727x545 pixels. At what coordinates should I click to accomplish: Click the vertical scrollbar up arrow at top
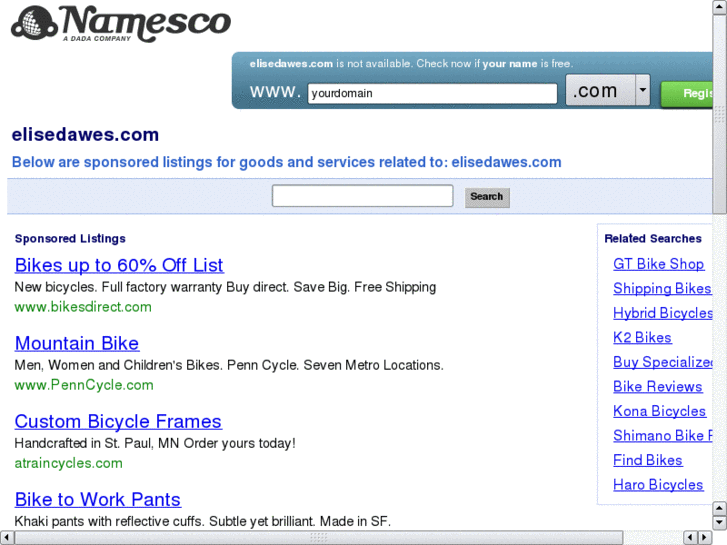tap(720, 6)
